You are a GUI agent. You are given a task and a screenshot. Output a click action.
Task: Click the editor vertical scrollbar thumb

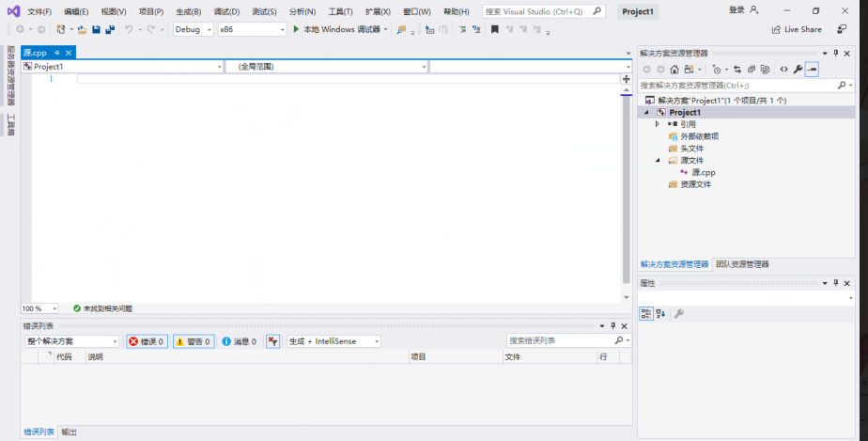[626, 191]
